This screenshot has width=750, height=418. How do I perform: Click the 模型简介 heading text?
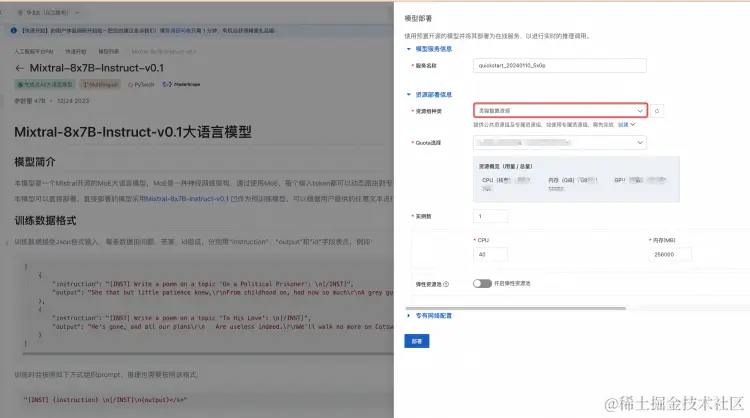tap(35, 162)
